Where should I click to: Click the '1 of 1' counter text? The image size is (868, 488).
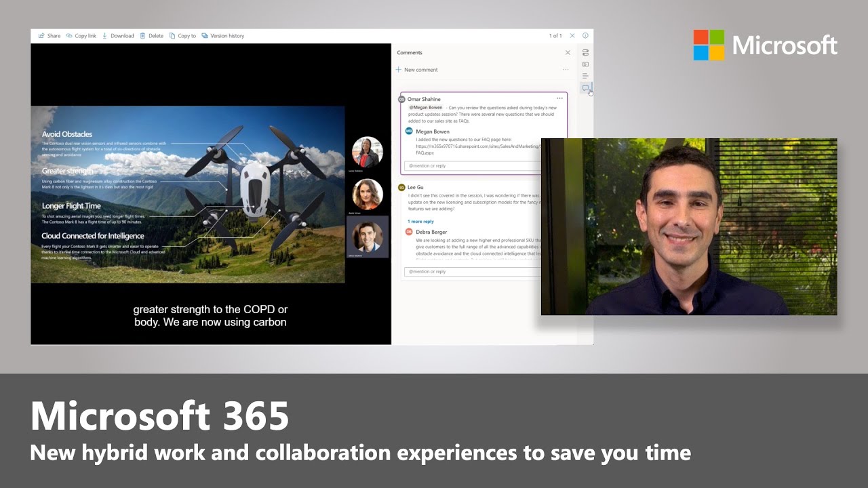point(555,36)
